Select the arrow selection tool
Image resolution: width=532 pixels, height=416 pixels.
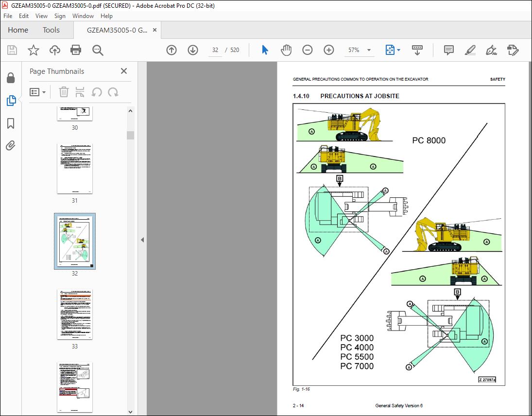(265, 50)
